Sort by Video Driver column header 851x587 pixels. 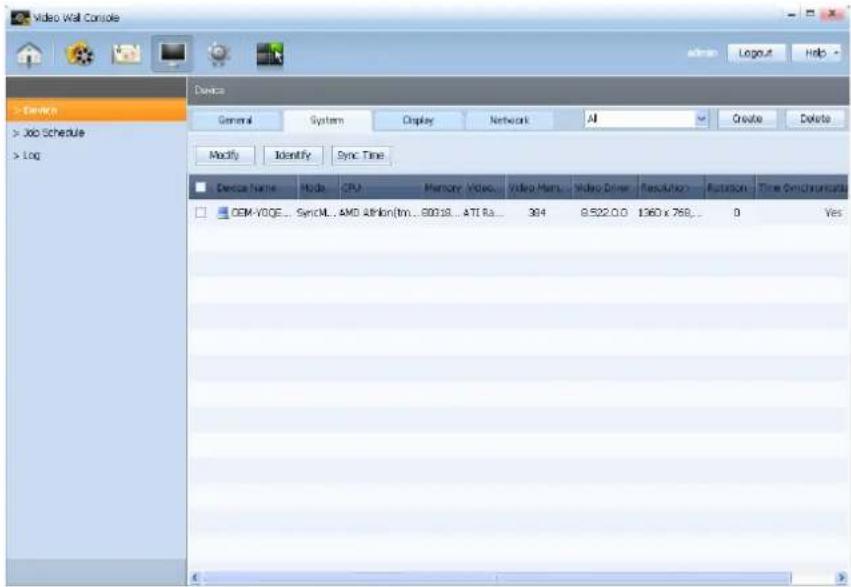click(x=605, y=188)
